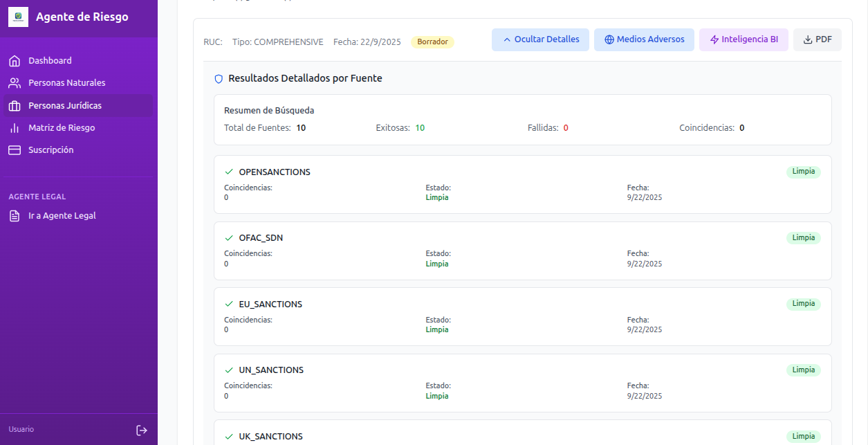Click shield icon next to Resultados Detallados

(219, 79)
